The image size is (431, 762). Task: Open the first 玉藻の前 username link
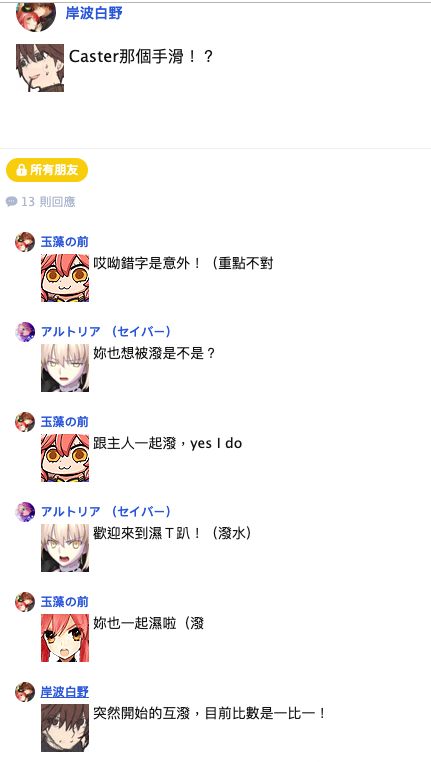coord(65,242)
